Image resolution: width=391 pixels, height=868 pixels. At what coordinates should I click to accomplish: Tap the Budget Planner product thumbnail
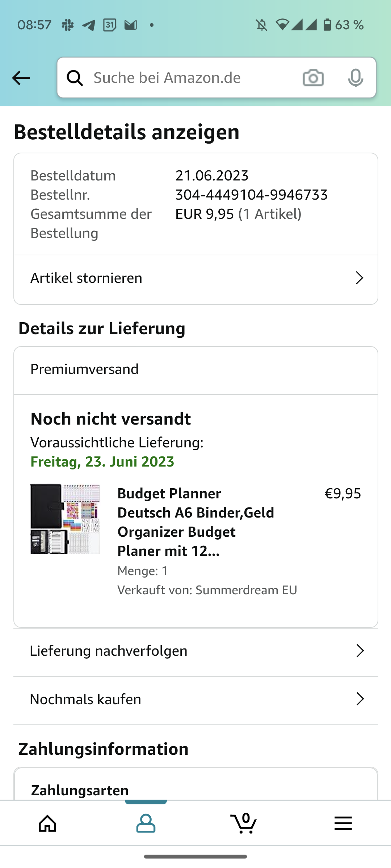click(65, 519)
